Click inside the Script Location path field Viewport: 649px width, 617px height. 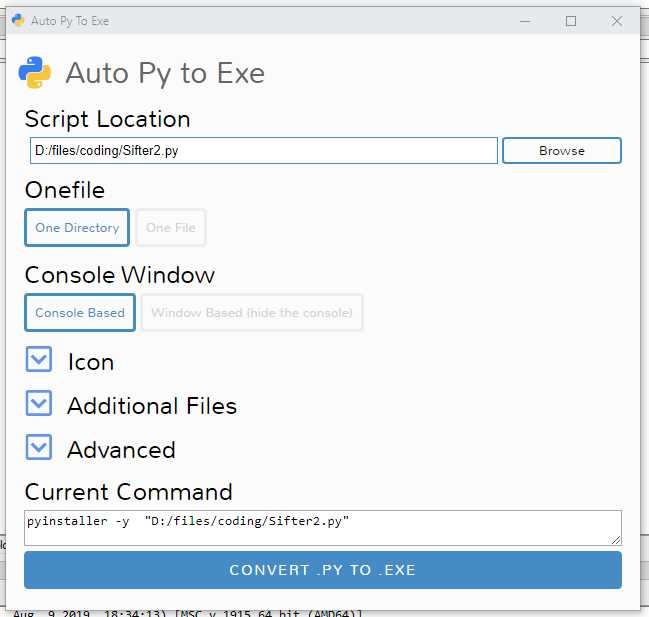[x=264, y=151]
